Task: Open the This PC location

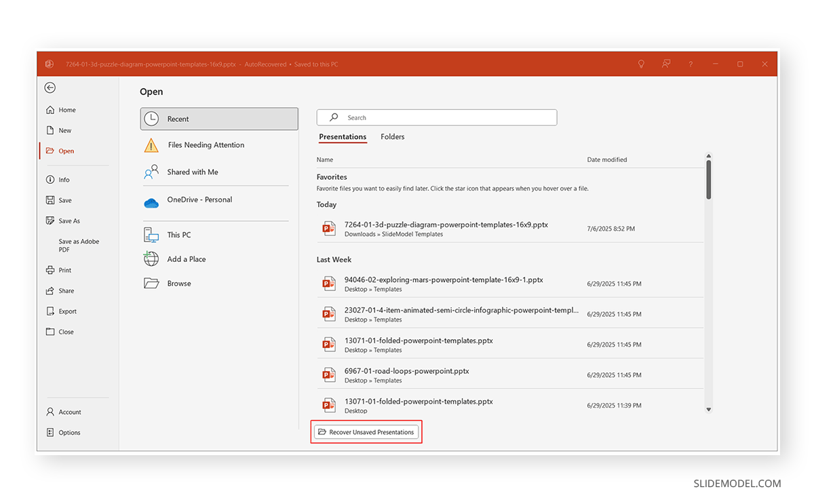Action: pyautogui.click(x=178, y=234)
